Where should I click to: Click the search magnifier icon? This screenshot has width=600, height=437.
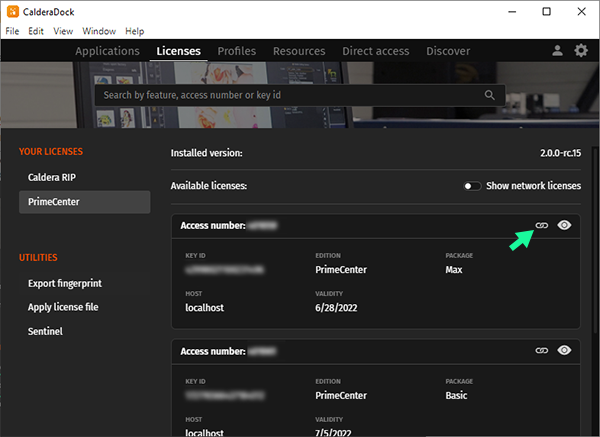tap(489, 95)
